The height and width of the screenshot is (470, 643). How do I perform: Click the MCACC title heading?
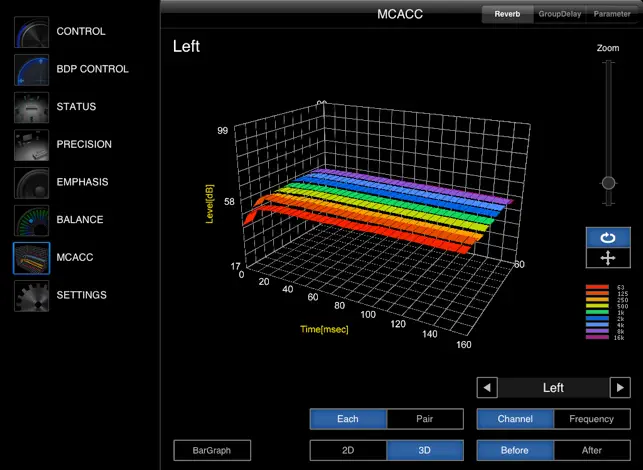(400, 14)
